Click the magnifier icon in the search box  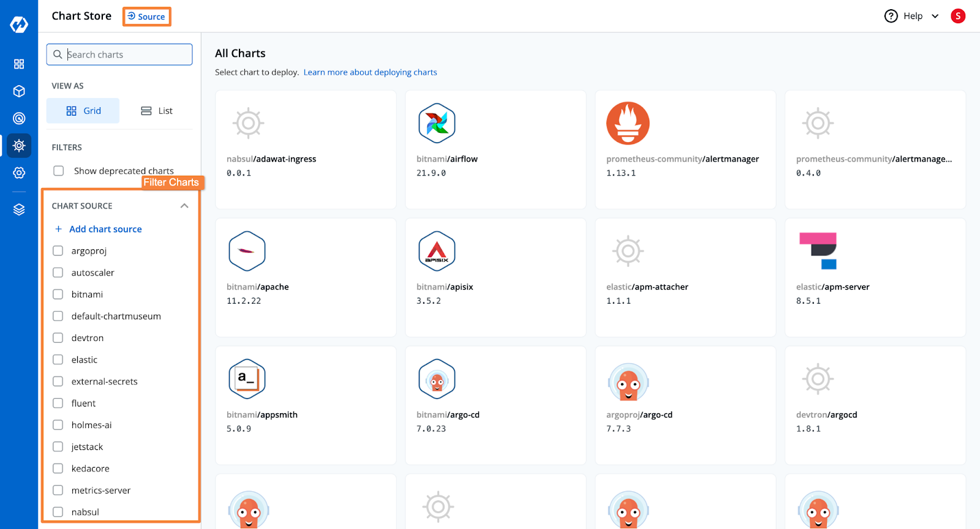click(58, 54)
